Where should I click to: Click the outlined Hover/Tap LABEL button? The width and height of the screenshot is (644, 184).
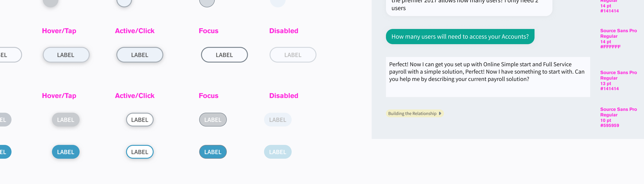66,55
